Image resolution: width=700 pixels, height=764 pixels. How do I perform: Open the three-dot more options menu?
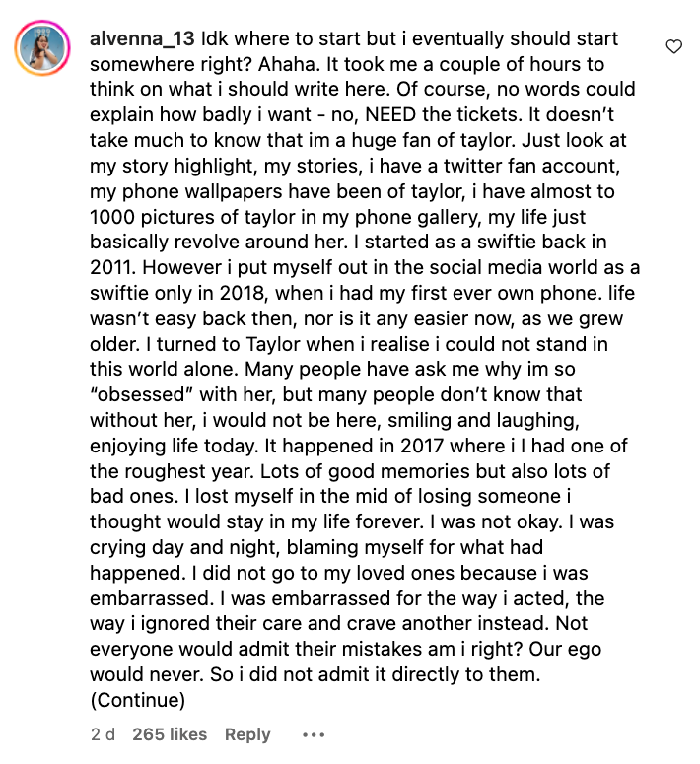coord(313,734)
